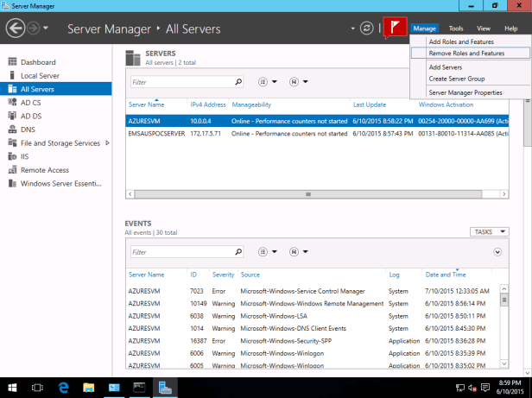Open the Servers list options icon
This screenshot has width=532, height=398.
(263, 82)
